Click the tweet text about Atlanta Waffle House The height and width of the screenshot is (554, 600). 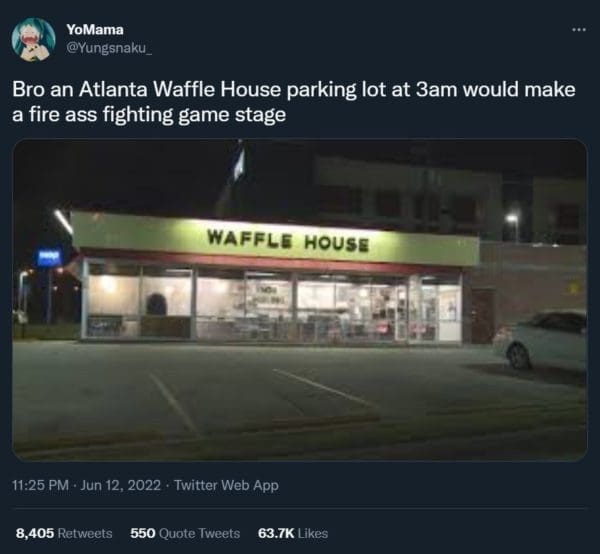coord(293,102)
